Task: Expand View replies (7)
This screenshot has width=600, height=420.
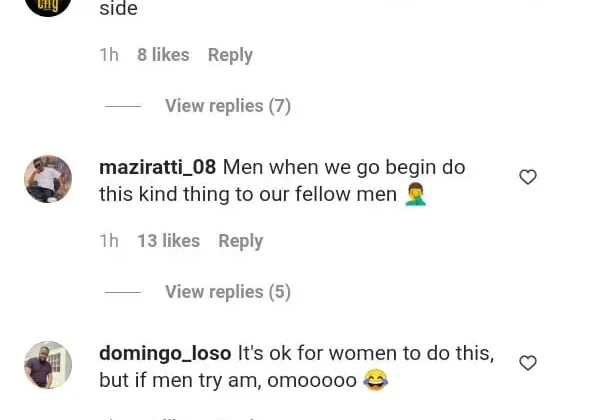Action: 227,106
